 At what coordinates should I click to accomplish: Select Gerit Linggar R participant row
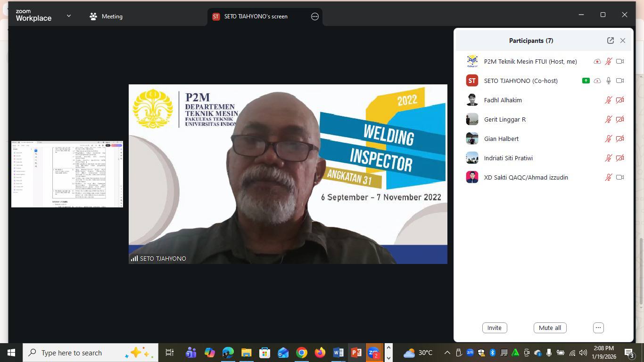tap(545, 119)
